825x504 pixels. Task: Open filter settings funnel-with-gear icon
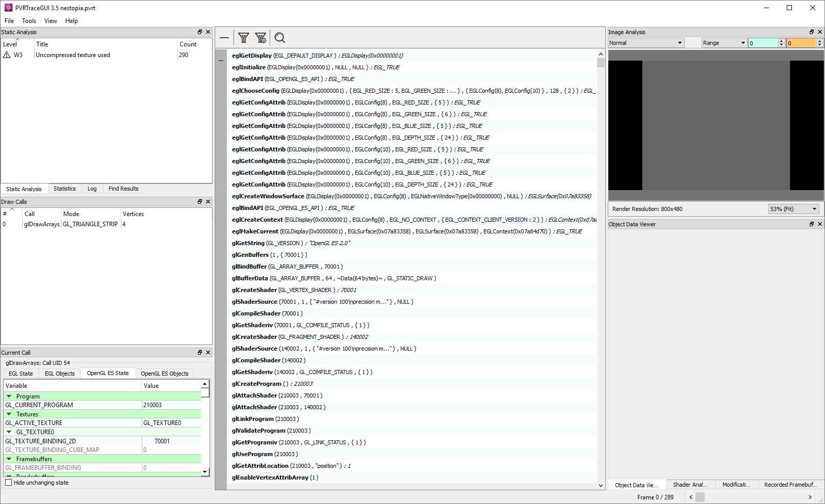(x=261, y=38)
